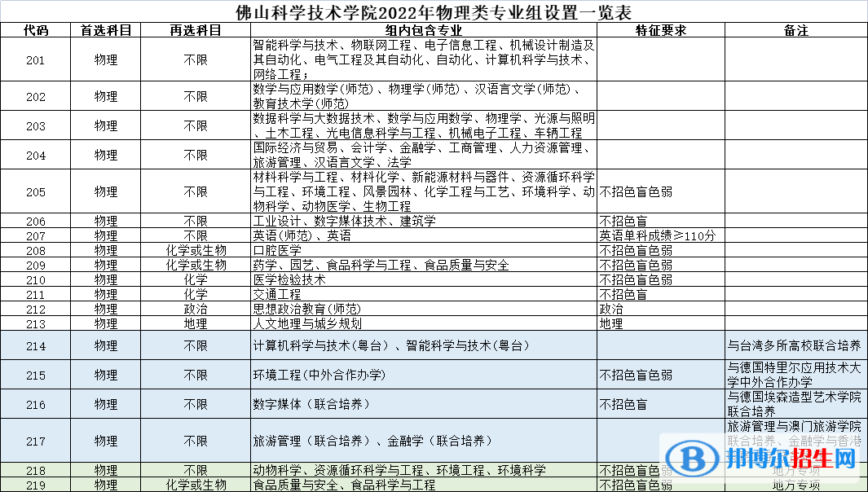The width and height of the screenshot is (868, 492).
Task: Click remark 与德国特里尔应用技术大学中外合作办学
Action: point(795,375)
